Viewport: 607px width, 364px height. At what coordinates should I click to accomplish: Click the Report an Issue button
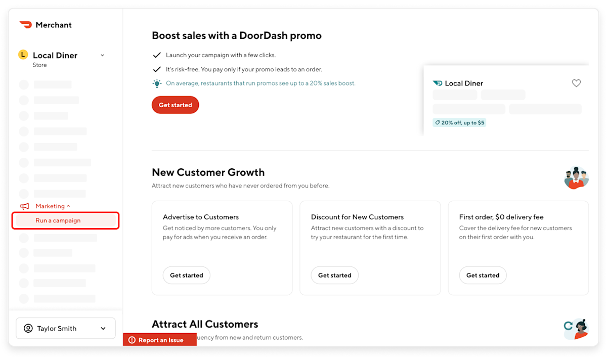pos(160,340)
